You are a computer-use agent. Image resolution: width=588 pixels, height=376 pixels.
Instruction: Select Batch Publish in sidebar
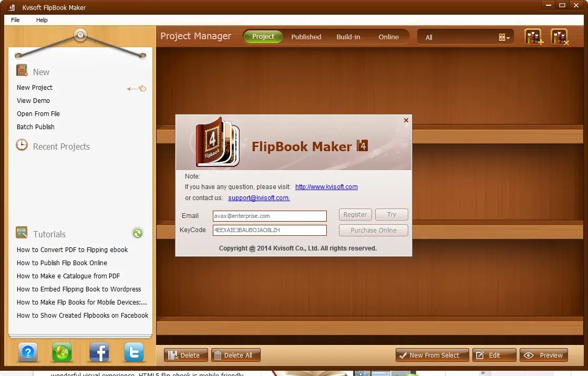click(35, 127)
